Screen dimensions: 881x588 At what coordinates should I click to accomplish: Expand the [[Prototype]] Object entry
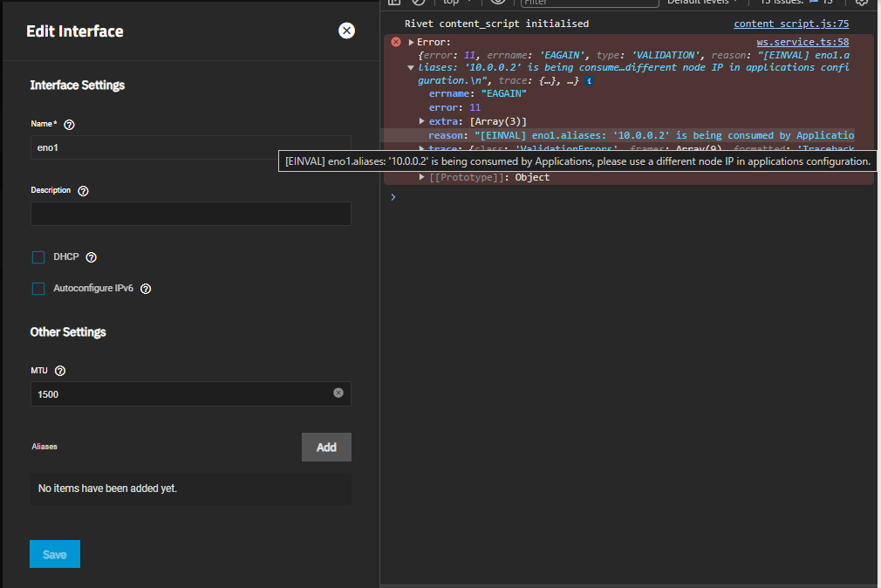421,177
